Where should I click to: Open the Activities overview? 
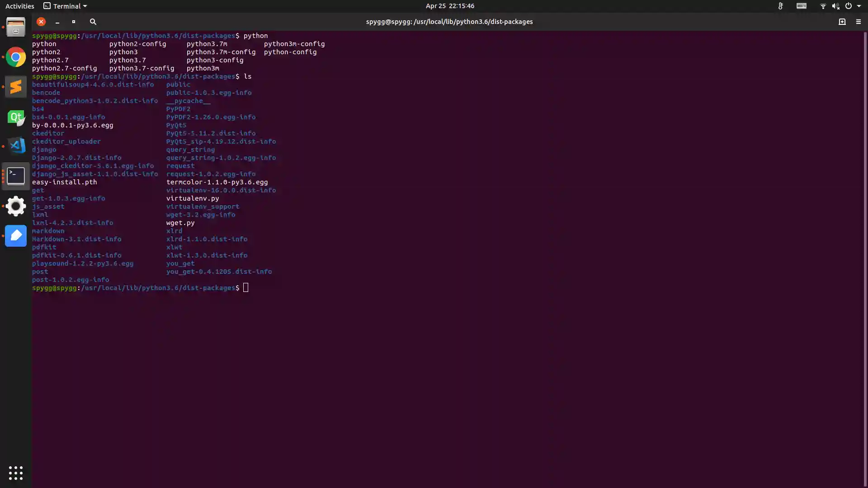tap(19, 6)
